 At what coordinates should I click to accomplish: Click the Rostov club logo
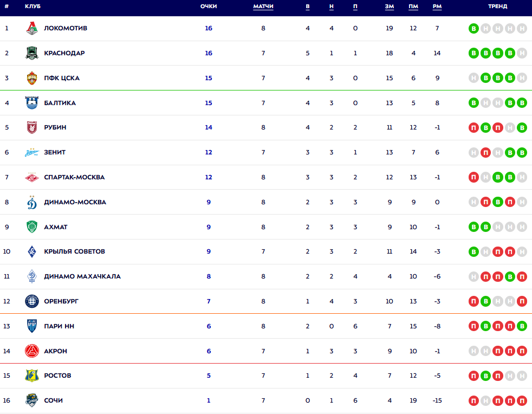(x=32, y=376)
